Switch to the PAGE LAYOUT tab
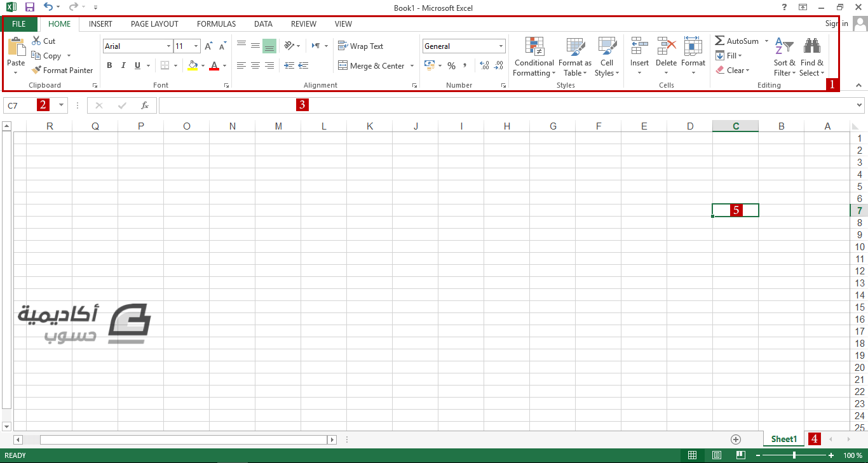This screenshot has width=868, height=463. 154,24
